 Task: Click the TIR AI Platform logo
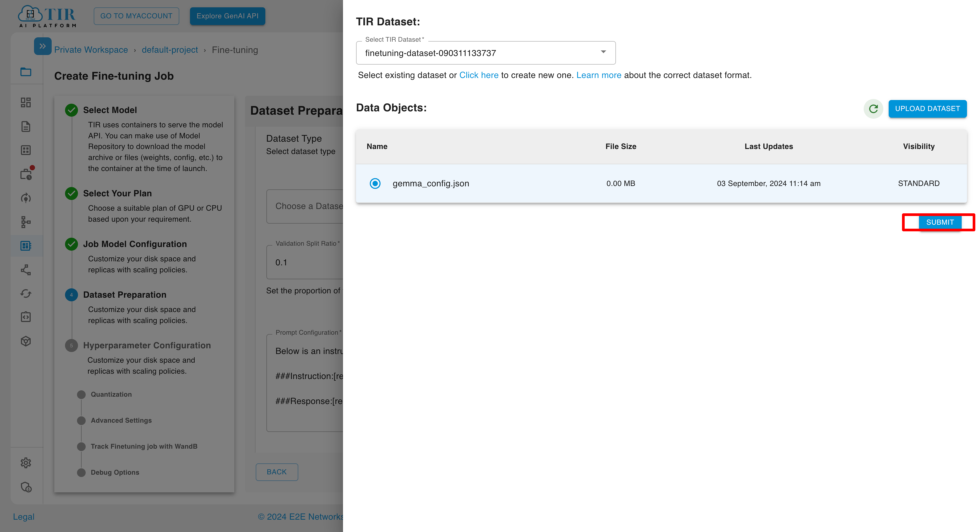click(47, 16)
